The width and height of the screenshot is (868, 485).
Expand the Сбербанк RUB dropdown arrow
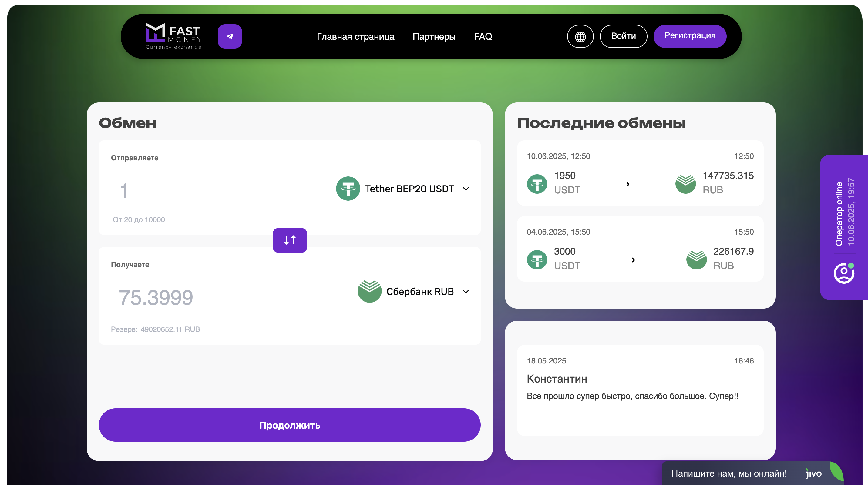tap(466, 291)
